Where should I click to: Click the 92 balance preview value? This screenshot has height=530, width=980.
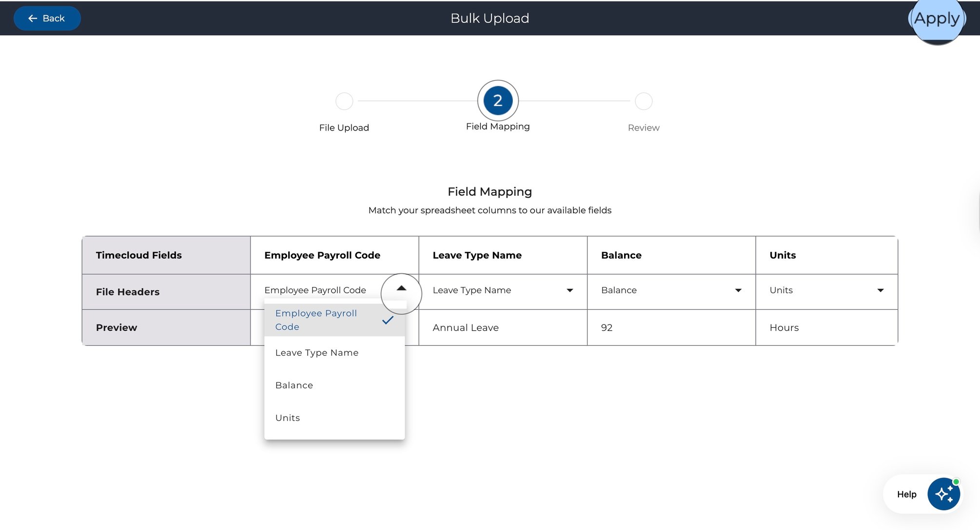(607, 328)
